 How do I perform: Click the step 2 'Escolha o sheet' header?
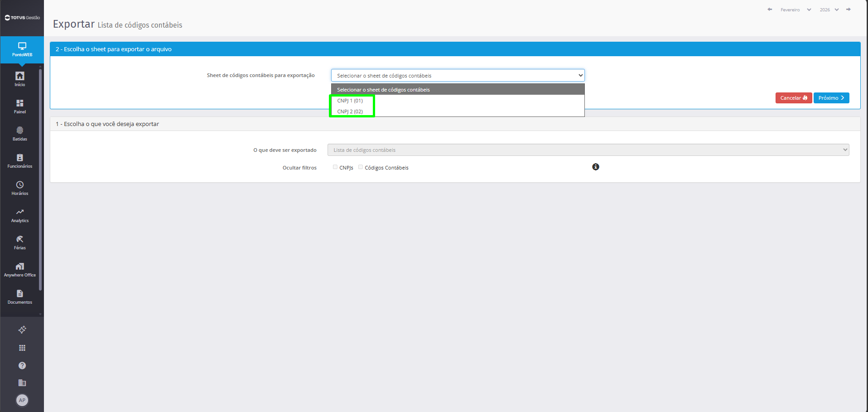tap(455, 49)
